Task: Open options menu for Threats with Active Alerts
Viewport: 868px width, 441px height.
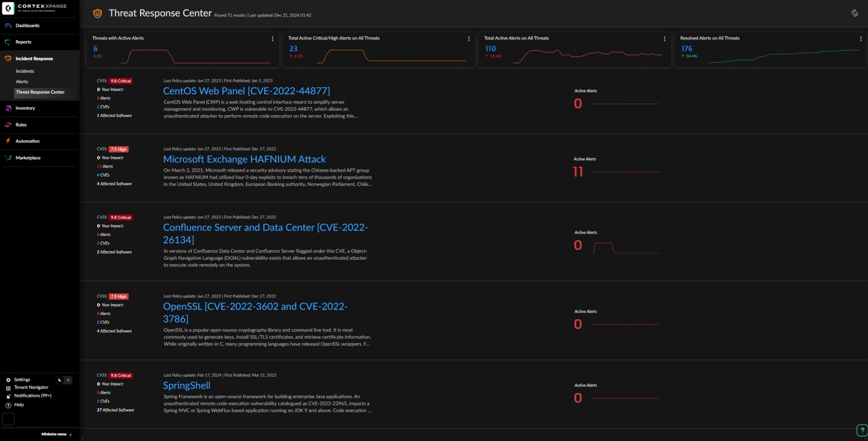Action: tap(273, 38)
